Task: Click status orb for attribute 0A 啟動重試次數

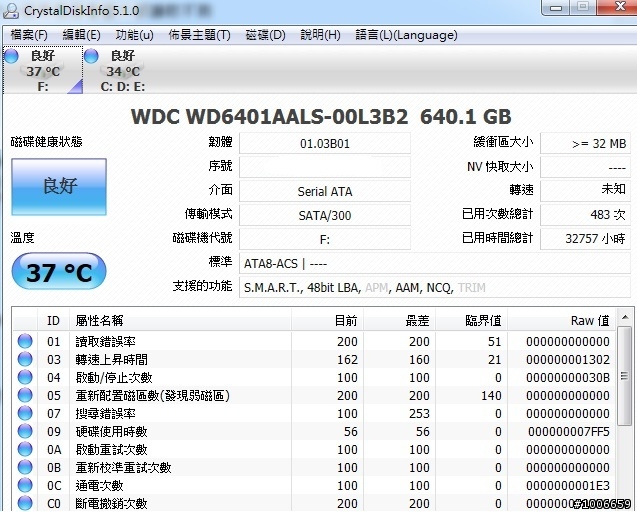Action: [x=25, y=449]
